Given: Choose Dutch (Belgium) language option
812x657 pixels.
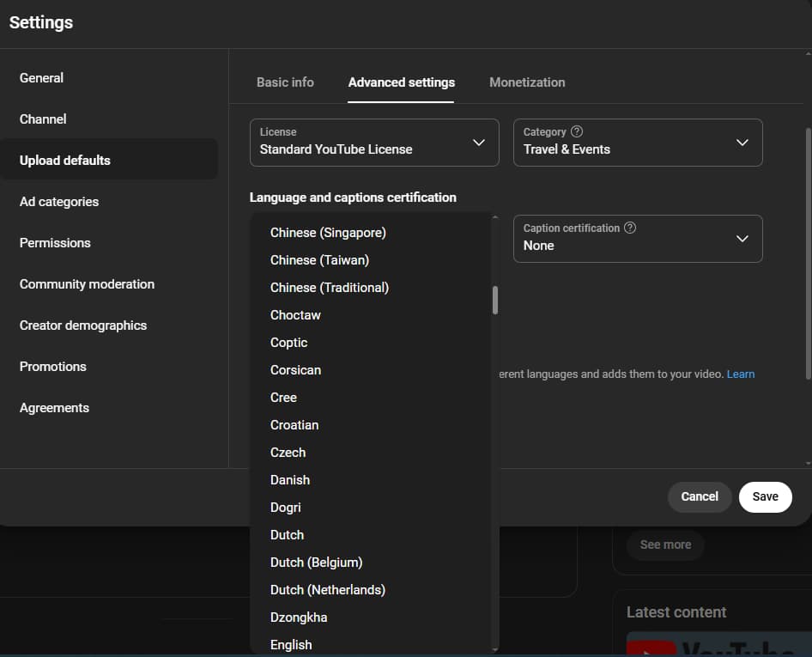Looking at the screenshot, I should pos(371,563).
